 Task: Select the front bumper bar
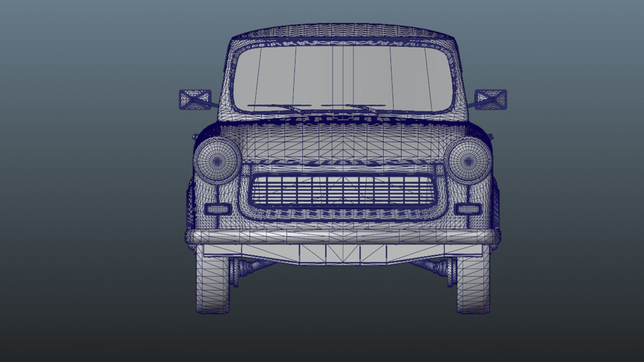(x=343, y=237)
